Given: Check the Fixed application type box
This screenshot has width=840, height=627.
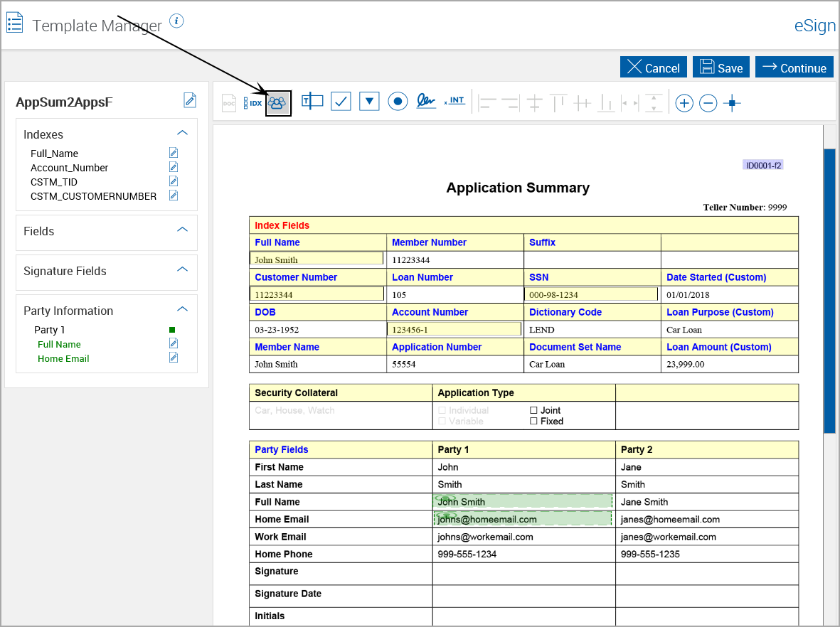Looking at the screenshot, I should click(x=533, y=421).
